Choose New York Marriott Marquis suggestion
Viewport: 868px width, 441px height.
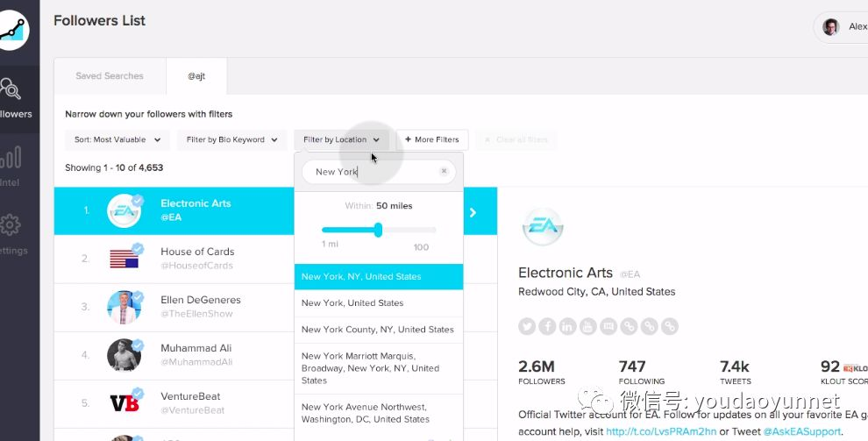(379, 368)
